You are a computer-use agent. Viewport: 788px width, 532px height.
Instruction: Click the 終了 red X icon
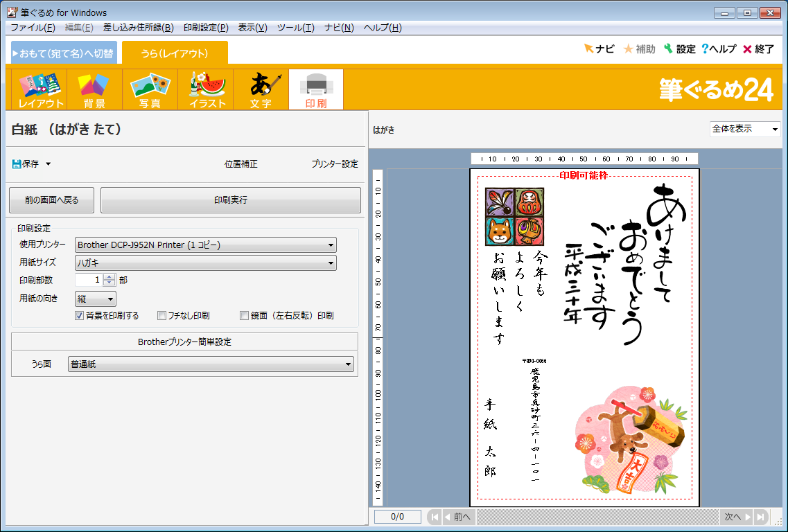point(747,49)
